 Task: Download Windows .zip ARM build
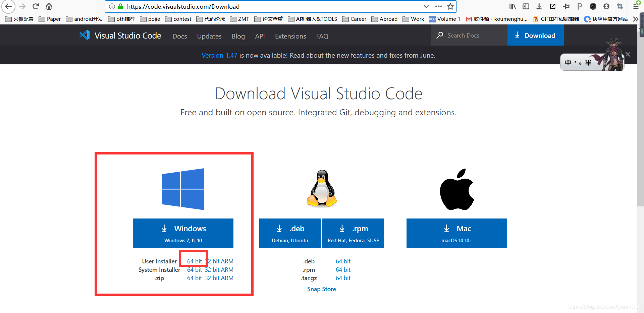coord(227,278)
